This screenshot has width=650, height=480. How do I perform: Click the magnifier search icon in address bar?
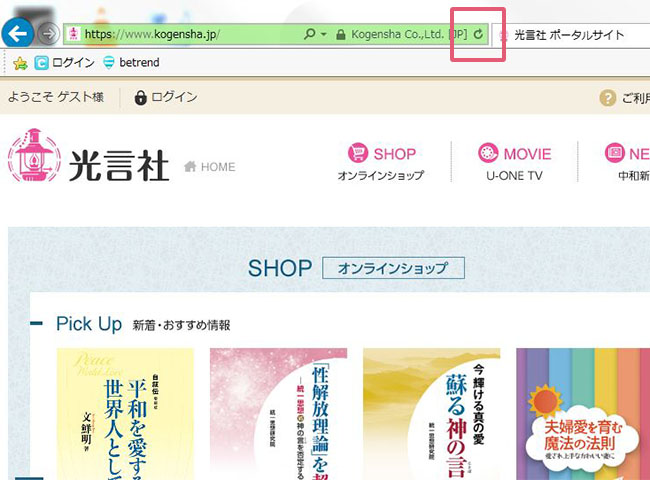309,34
